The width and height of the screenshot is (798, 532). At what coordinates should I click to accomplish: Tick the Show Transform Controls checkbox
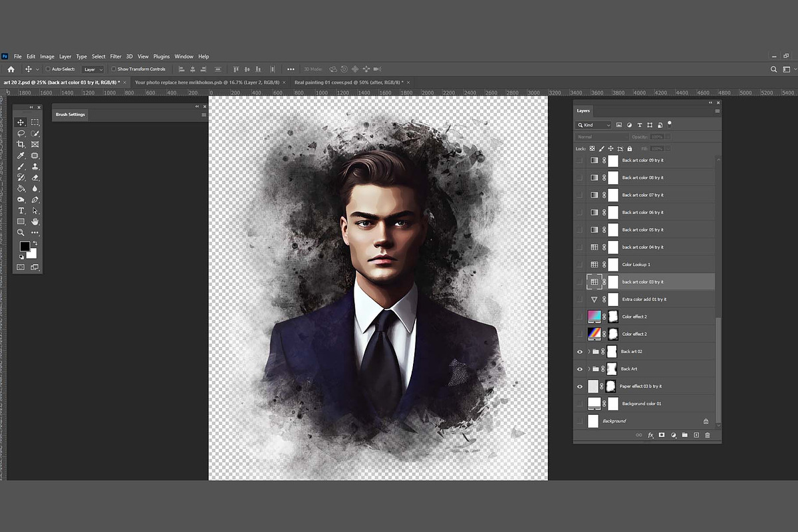click(x=114, y=69)
